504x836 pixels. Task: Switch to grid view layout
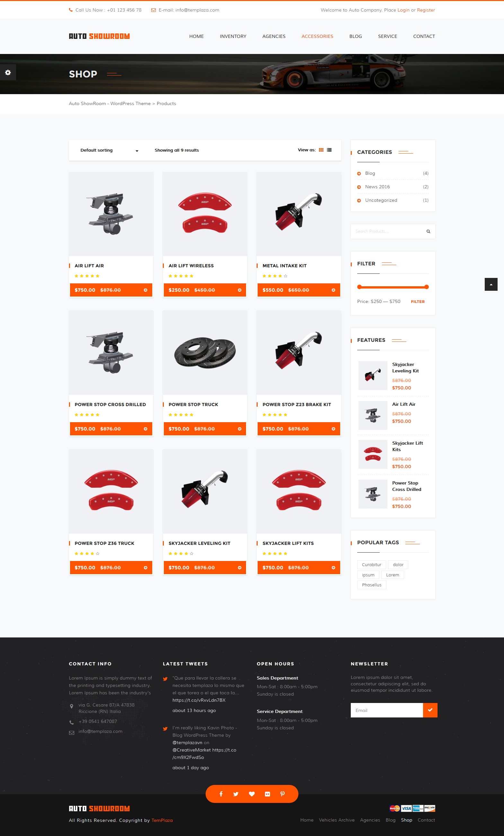pos(321,150)
